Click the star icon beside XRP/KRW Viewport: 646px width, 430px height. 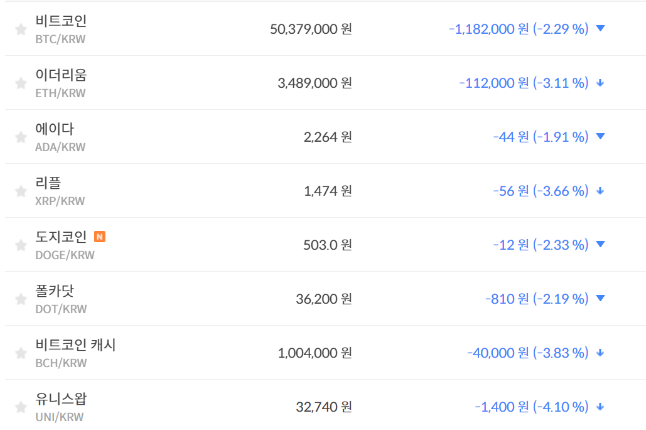20,191
